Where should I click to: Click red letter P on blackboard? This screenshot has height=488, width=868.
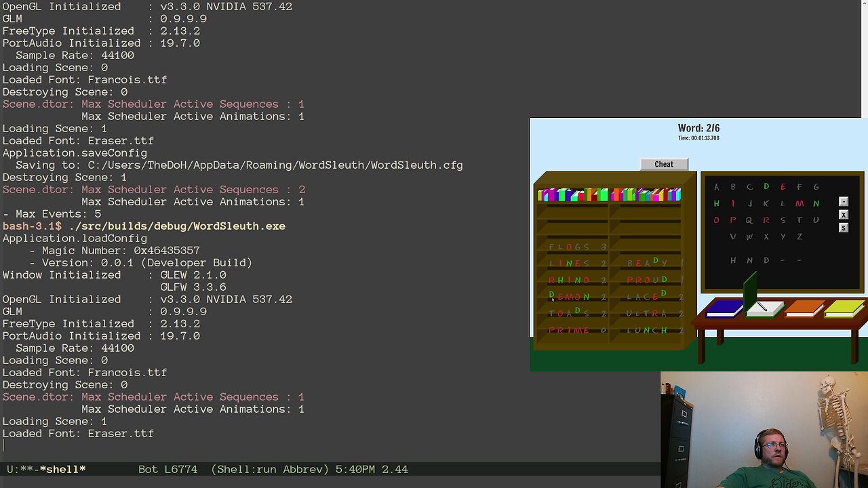click(x=733, y=220)
